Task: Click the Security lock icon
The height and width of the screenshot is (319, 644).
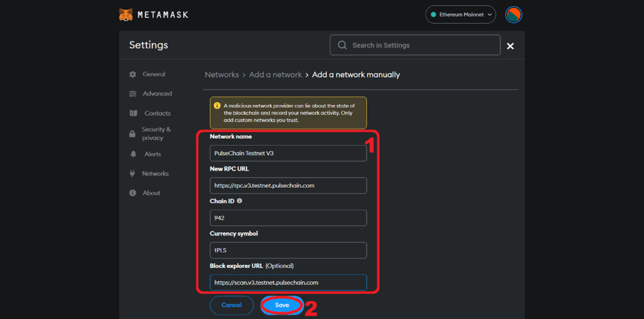Action: click(132, 134)
